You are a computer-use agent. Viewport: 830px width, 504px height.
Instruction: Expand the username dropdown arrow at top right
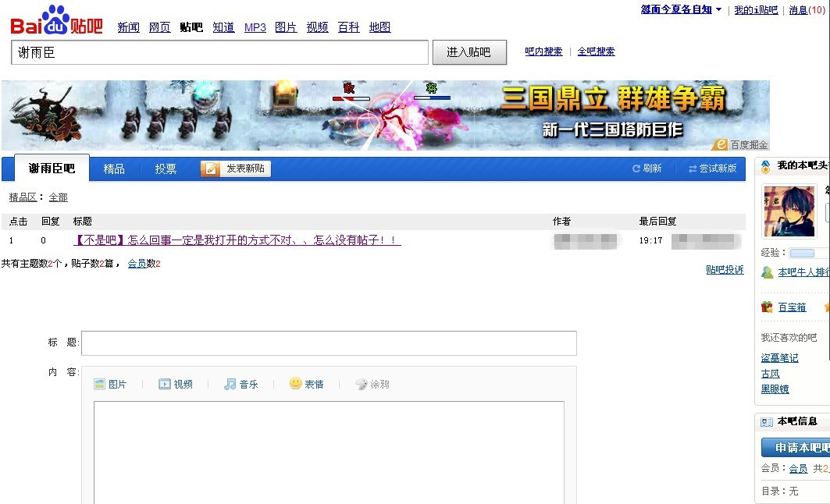(718, 9)
